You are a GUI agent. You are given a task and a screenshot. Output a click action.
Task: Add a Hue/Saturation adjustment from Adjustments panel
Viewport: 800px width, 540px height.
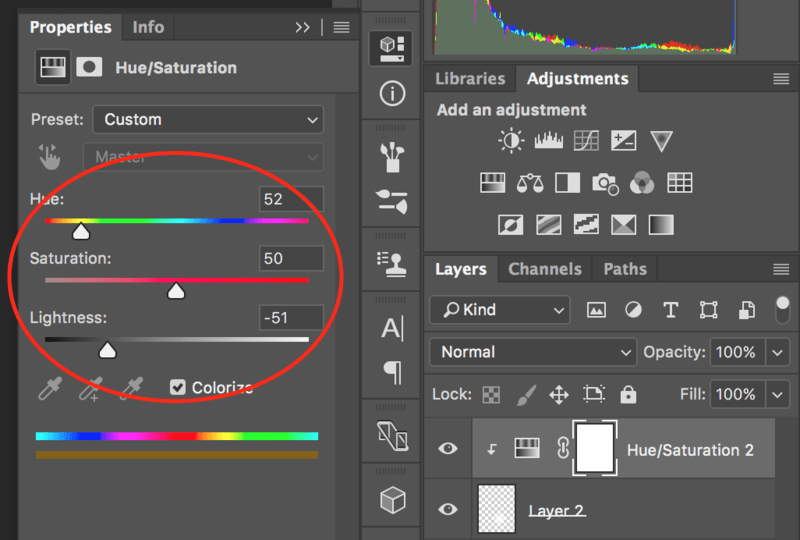coord(492,183)
